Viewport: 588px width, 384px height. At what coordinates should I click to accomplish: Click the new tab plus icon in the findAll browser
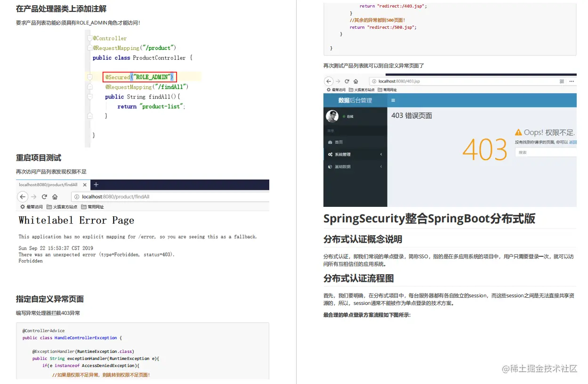[x=96, y=185]
